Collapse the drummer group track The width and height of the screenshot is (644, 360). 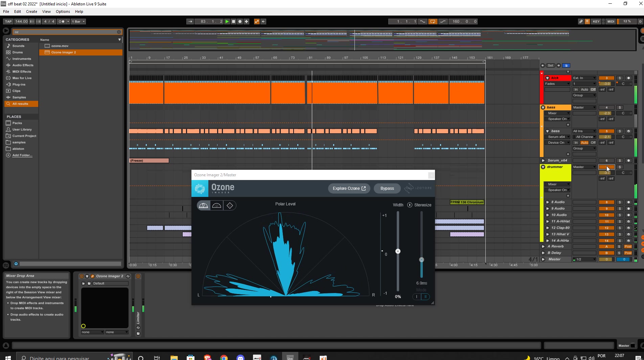click(x=543, y=167)
